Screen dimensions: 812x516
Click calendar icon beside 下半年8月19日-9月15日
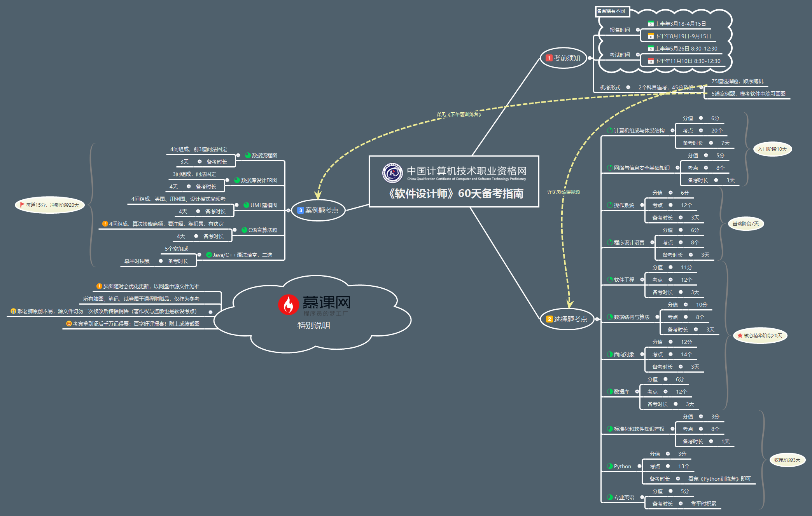click(650, 36)
